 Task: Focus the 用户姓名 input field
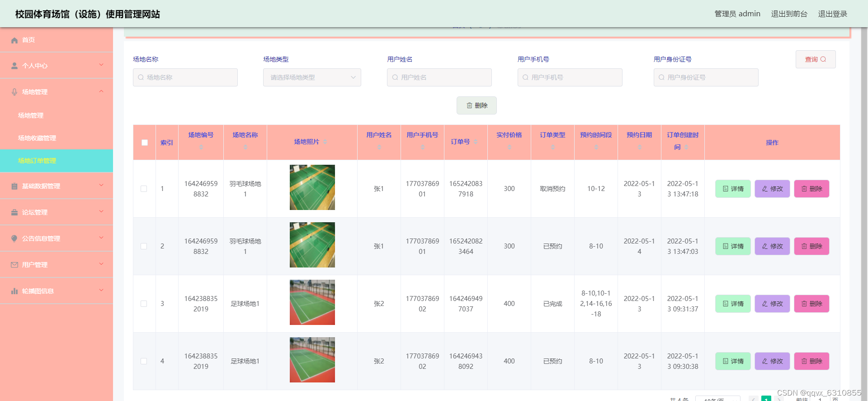point(439,77)
